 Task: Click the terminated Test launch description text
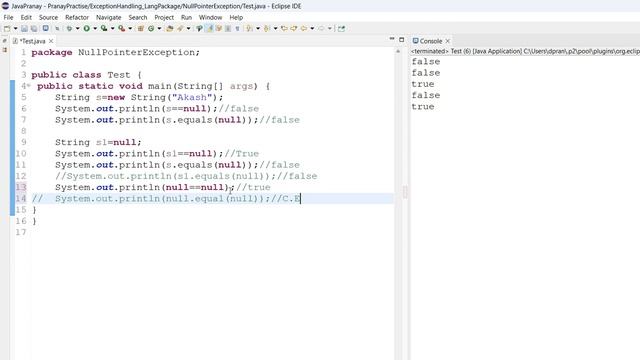[526, 51]
